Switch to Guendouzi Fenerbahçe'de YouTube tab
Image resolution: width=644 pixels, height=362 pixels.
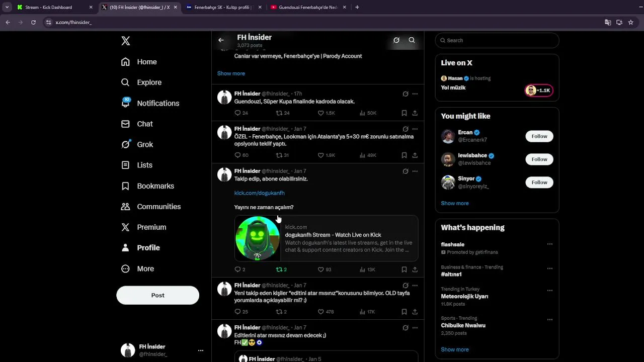(x=307, y=8)
